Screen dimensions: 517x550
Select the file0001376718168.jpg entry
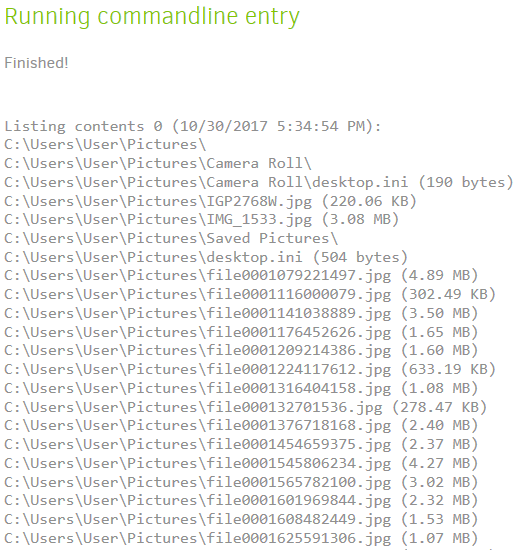point(241,426)
